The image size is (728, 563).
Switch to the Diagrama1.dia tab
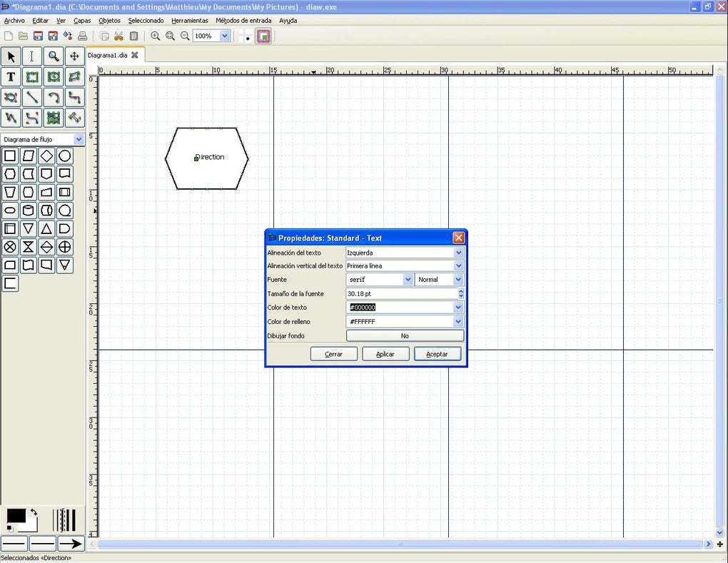(107, 55)
